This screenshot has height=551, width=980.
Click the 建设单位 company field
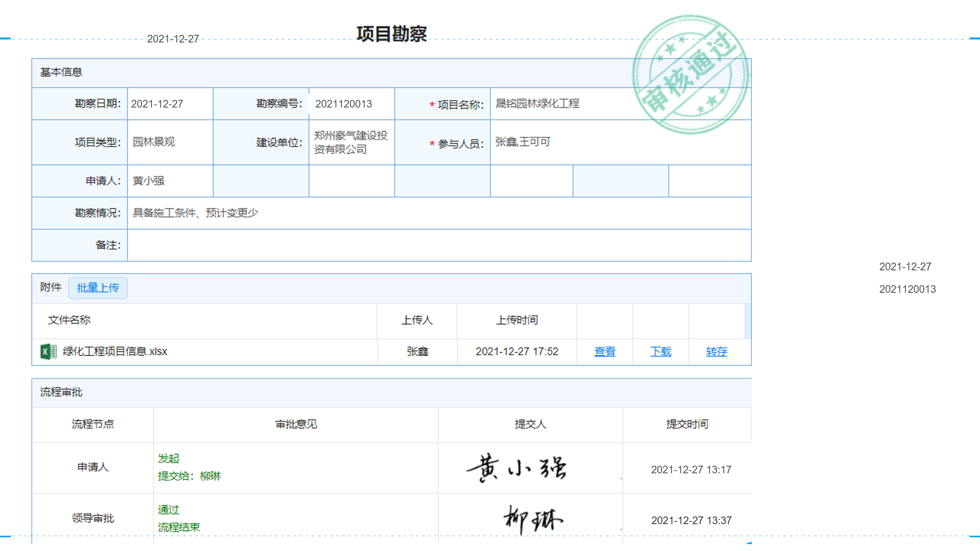(x=351, y=142)
